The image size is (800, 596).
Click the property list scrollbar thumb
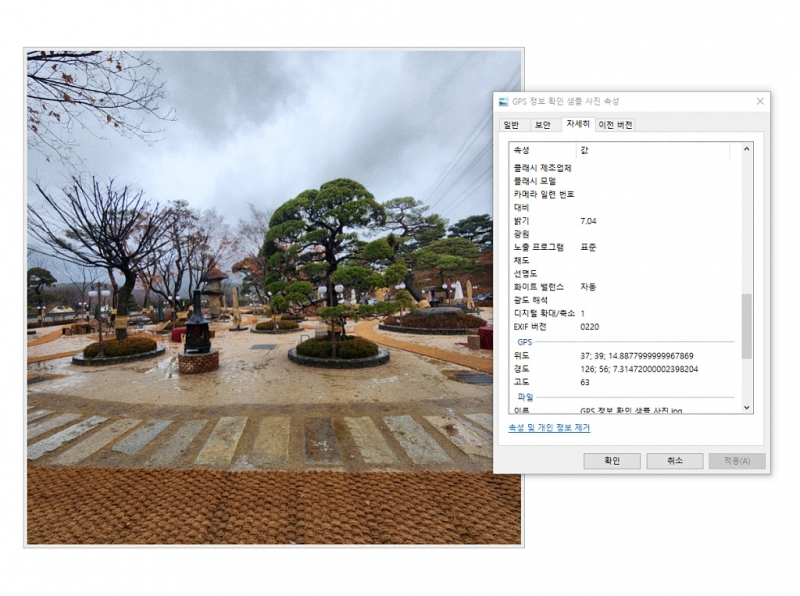(x=746, y=325)
